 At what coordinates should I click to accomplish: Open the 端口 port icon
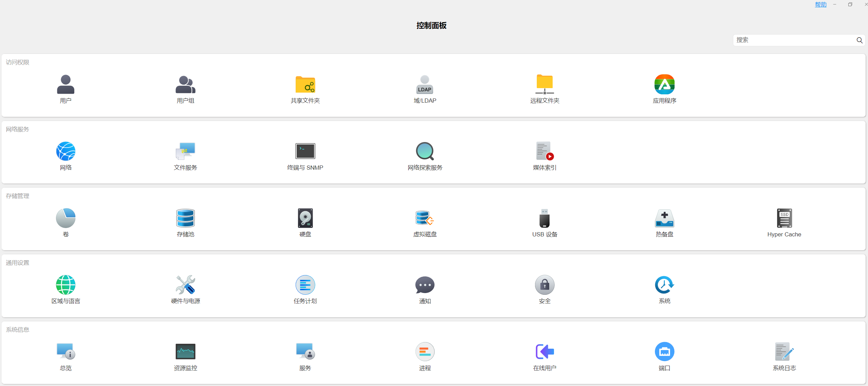[664, 351]
